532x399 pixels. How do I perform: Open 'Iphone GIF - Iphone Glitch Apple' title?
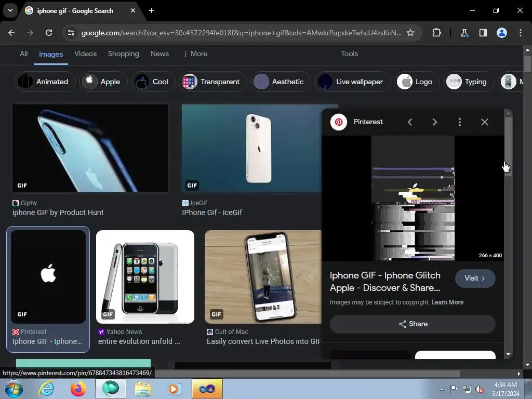coord(385,282)
